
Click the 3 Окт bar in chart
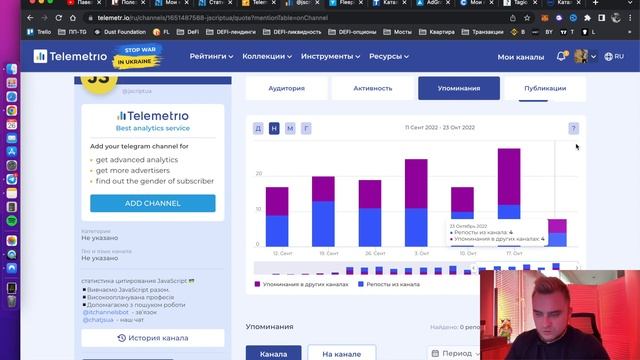(x=416, y=203)
